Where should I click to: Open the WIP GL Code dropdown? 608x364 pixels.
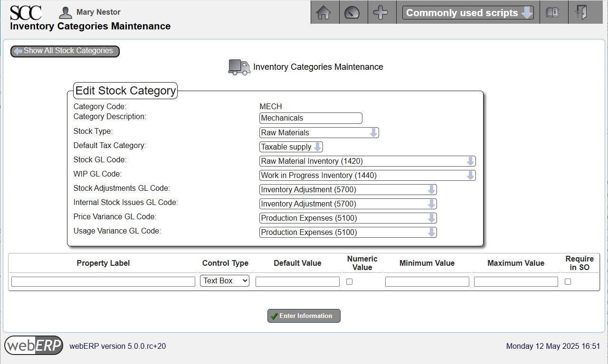coord(368,175)
